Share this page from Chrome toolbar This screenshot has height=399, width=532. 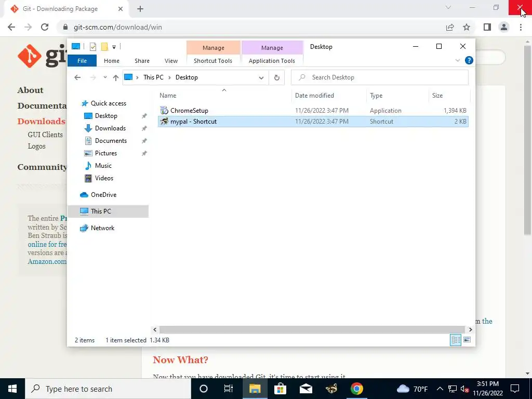click(450, 27)
